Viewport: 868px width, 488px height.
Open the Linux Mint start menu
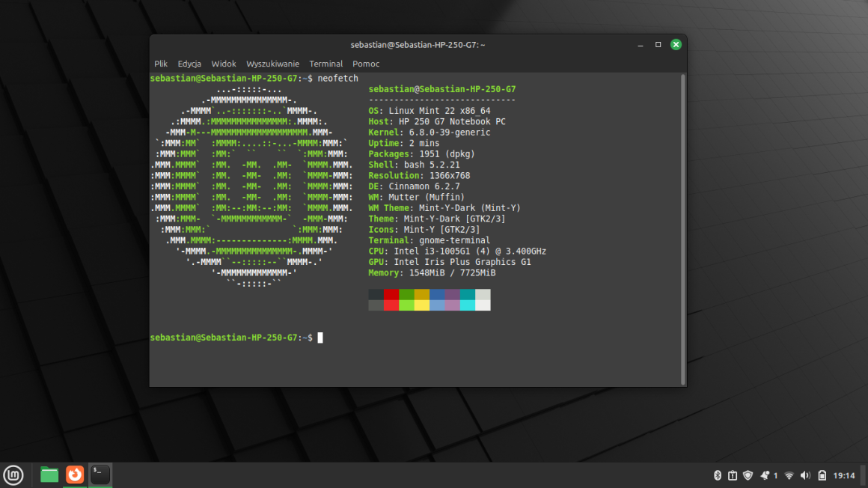tap(13, 475)
